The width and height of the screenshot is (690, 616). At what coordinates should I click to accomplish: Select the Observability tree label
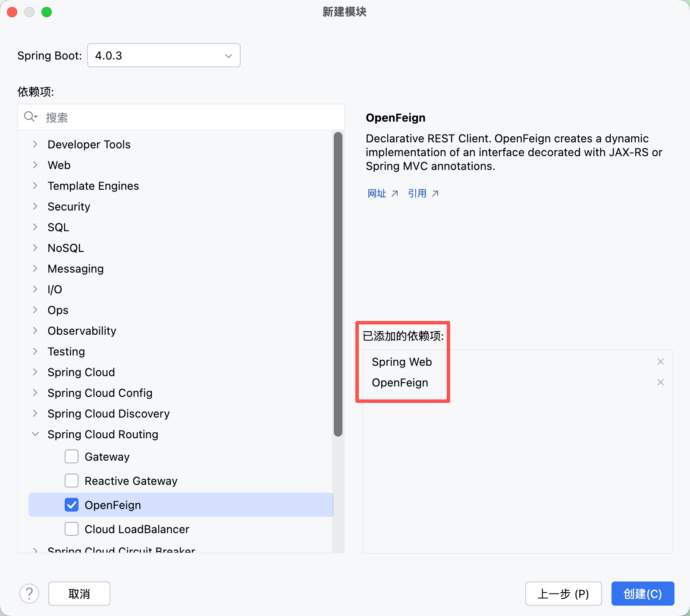(x=82, y=330)
